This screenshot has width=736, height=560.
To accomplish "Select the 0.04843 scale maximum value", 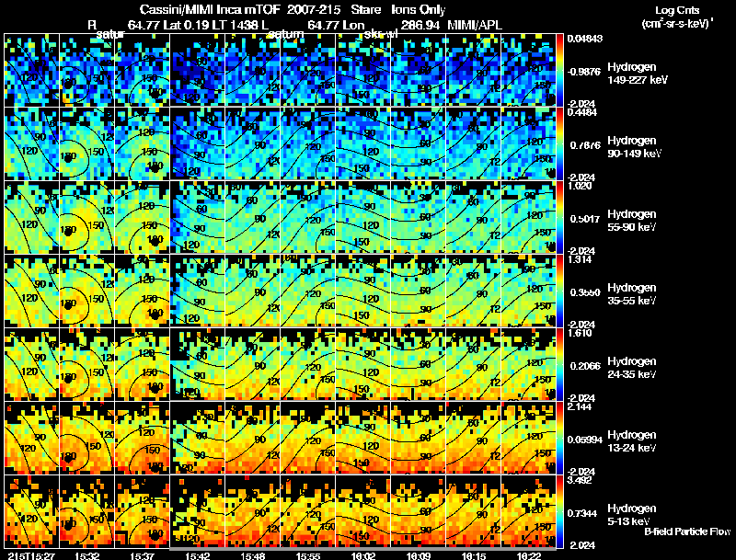I will pyautogui.click(x=584, y=39).
